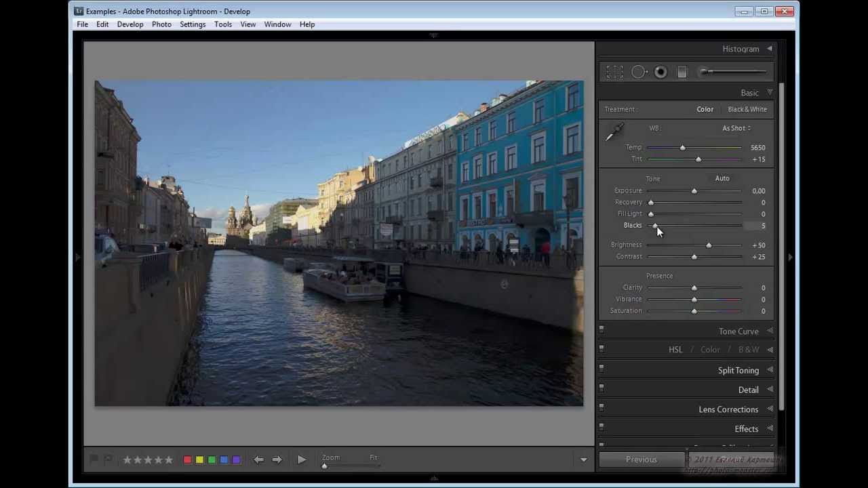Click the Exposure slider handle
The width and height of the screenshot is (868, 488).
coord(694,191)
